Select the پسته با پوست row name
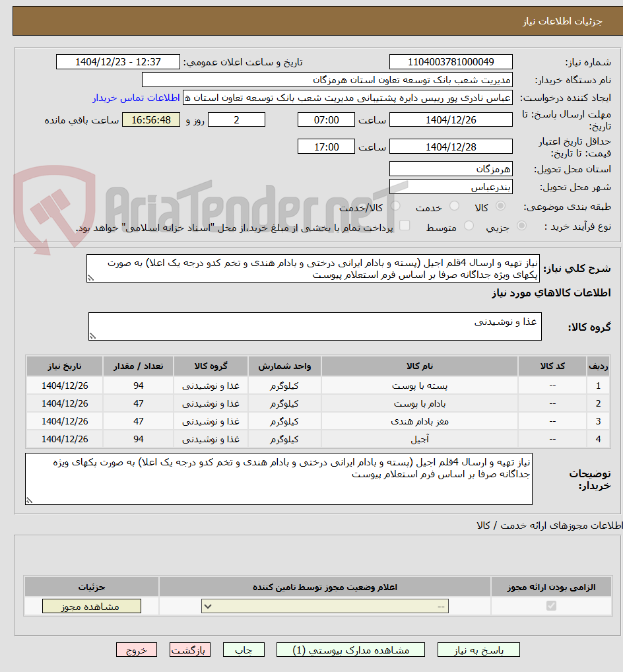The height and width of the screenshot is (672, 623). (420, 386)
